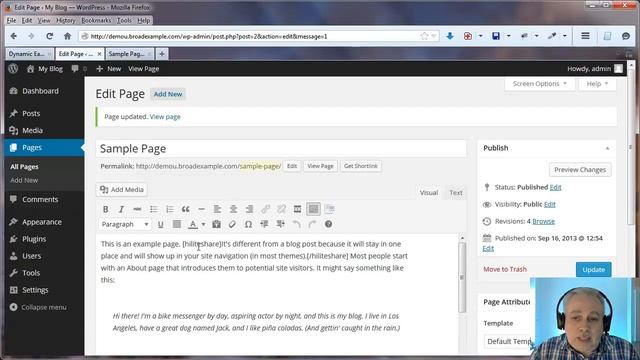This screenshot has height=360, width=640.
Task: Open new browser tab with plus
Action: pyautogui.click(x=162, y=54)
